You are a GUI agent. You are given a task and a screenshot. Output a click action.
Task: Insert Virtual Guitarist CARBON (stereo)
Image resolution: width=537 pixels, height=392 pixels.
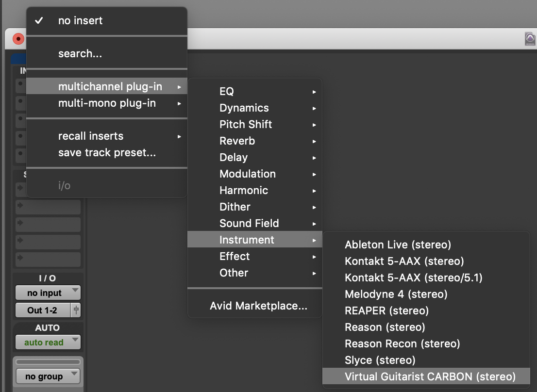click(426, 376)
